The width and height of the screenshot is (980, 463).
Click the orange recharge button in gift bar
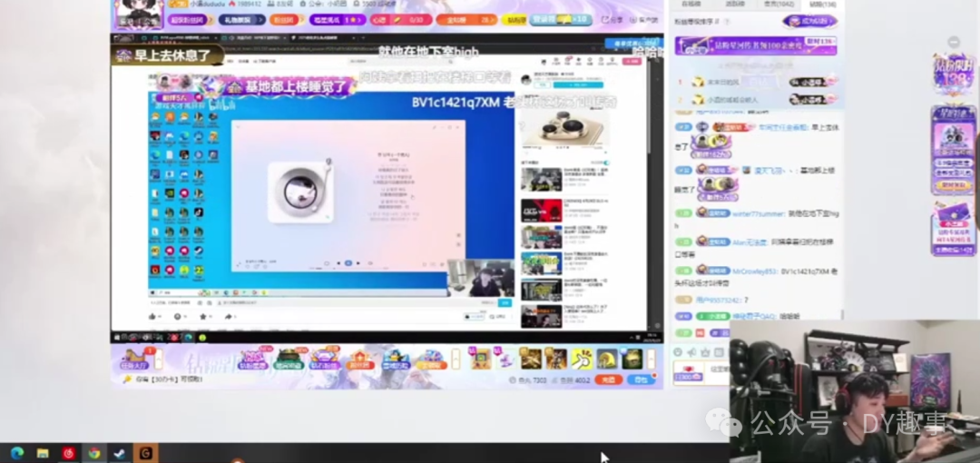point(608,379)
